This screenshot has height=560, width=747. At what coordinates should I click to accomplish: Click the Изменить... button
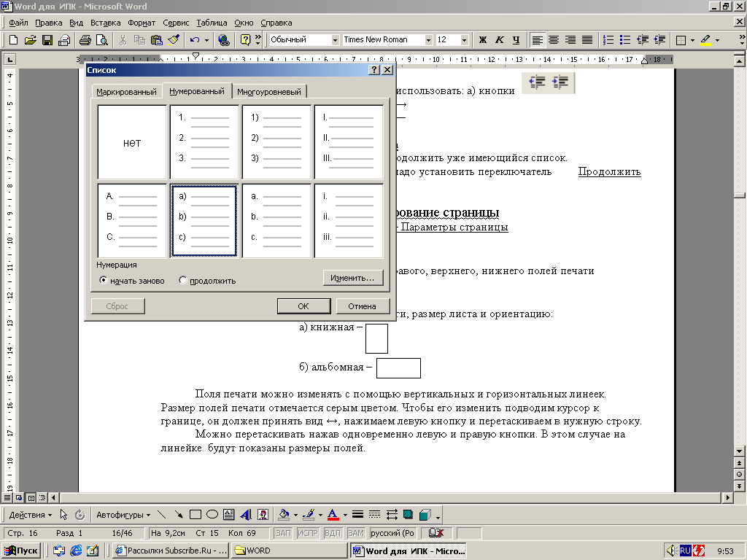tap(352, 278)
